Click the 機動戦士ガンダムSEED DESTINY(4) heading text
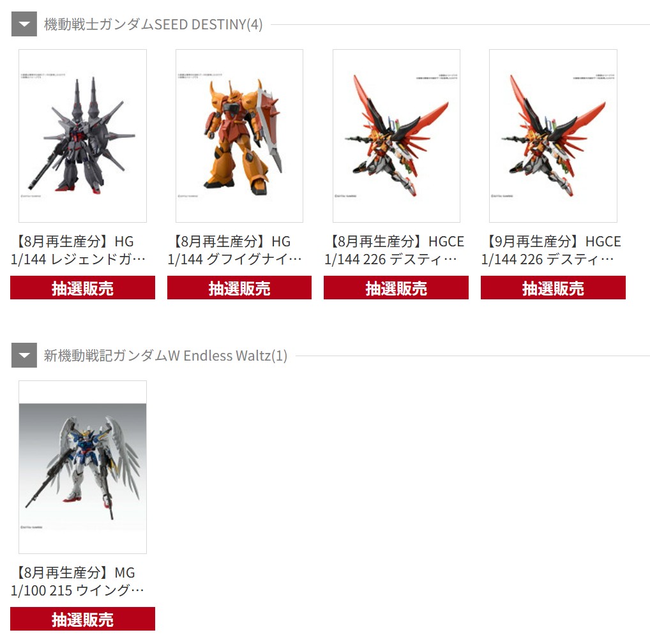Viewport: 650px width, 644px height. click(x=153, y=24)
